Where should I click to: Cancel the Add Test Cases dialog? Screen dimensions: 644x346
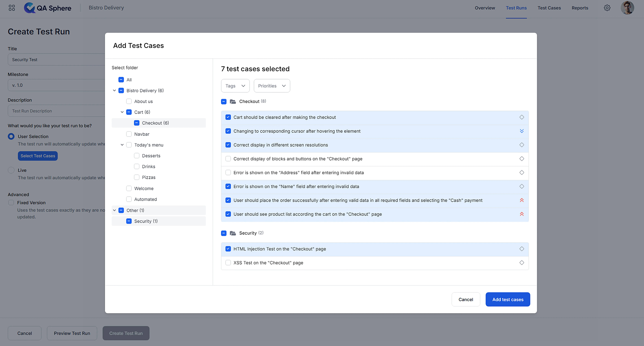pos(465,299)
